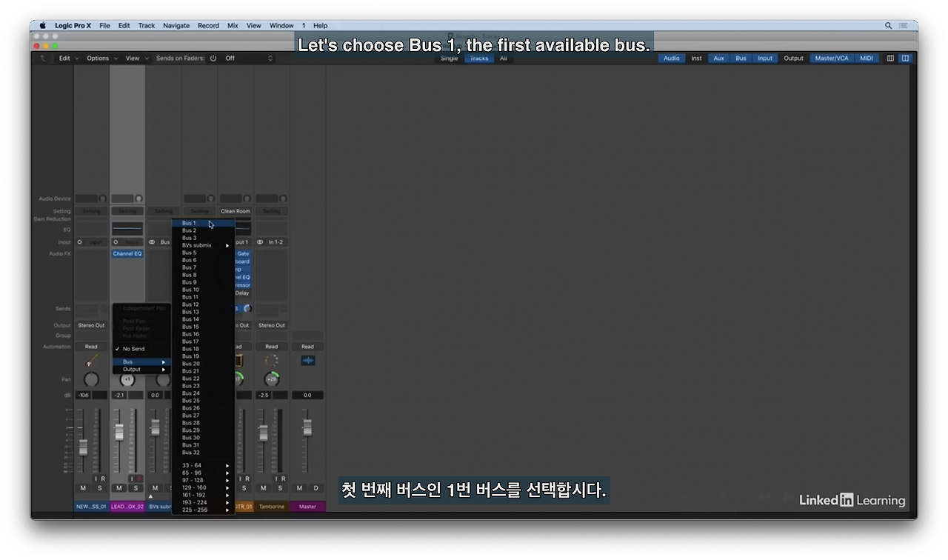948x560 pixels.
Task: Click the Master volume fader
Action: [x=307, y=428]
